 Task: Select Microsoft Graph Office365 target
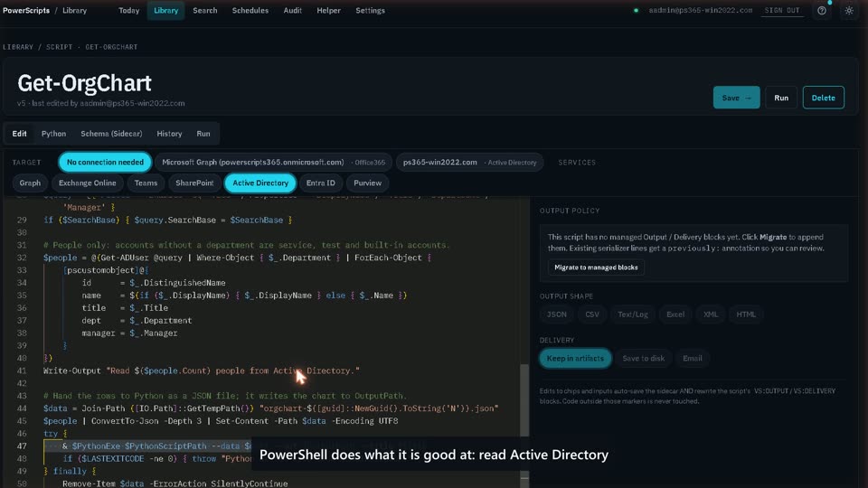(273, 162)
